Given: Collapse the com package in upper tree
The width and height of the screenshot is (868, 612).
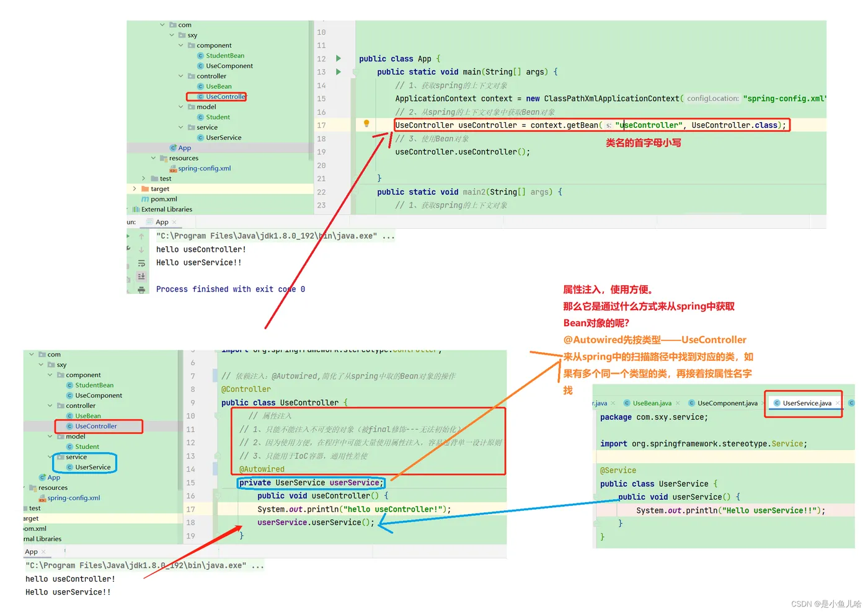Looking at the screenshot, I should (x=162, y=25).
